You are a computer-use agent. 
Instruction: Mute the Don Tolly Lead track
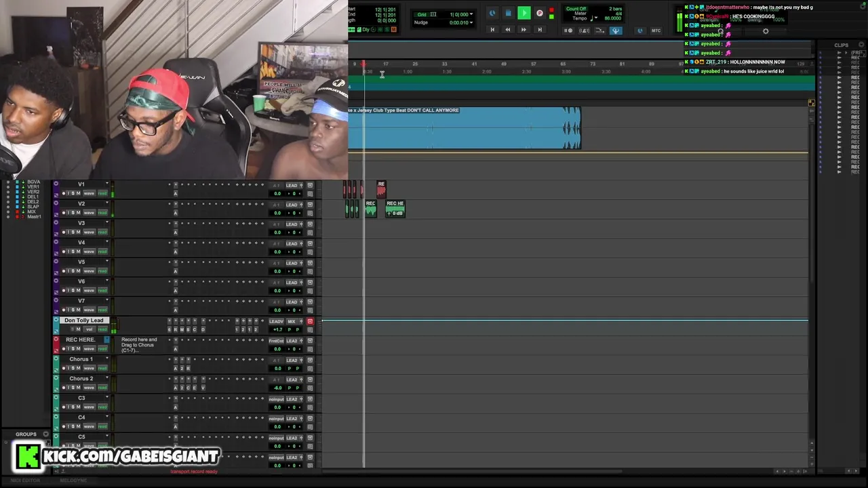coord(79,329)
